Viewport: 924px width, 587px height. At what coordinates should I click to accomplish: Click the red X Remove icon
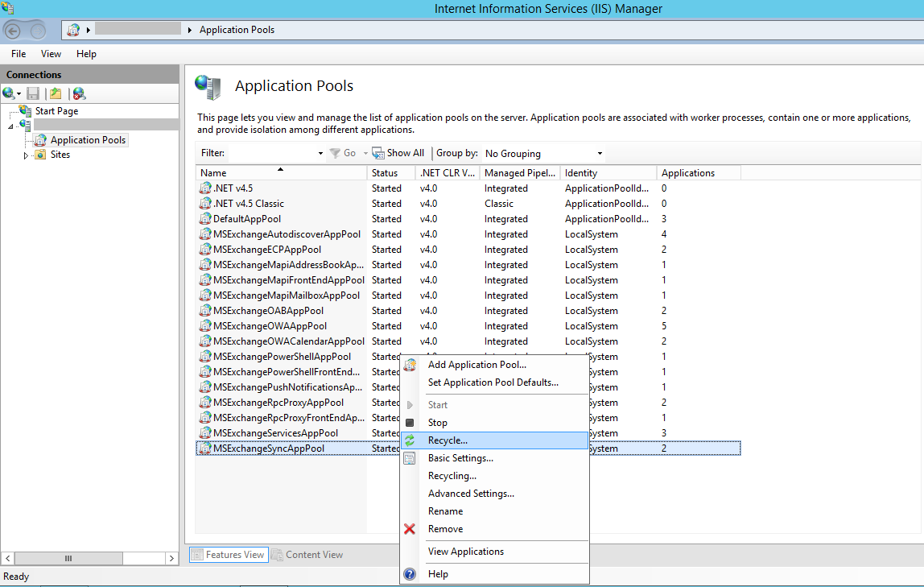[x=410, y=529]
